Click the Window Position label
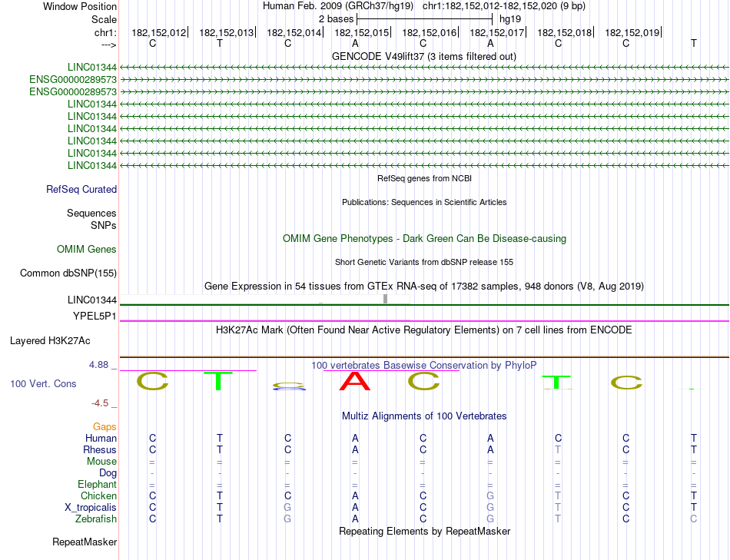This screenshot has width=730, height=560. pos(80,6)
